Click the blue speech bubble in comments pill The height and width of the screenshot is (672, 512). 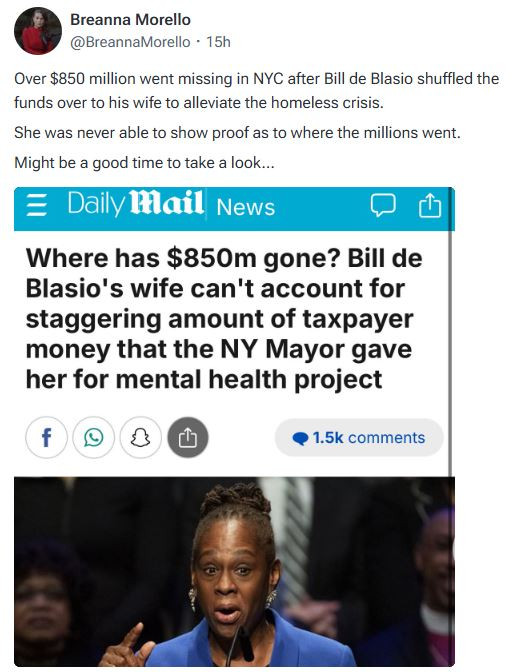[300, 438]
